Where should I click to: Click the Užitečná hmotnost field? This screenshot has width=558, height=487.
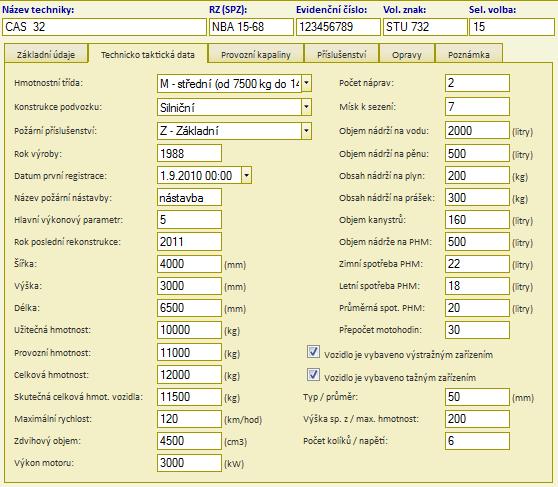point(189,330)
